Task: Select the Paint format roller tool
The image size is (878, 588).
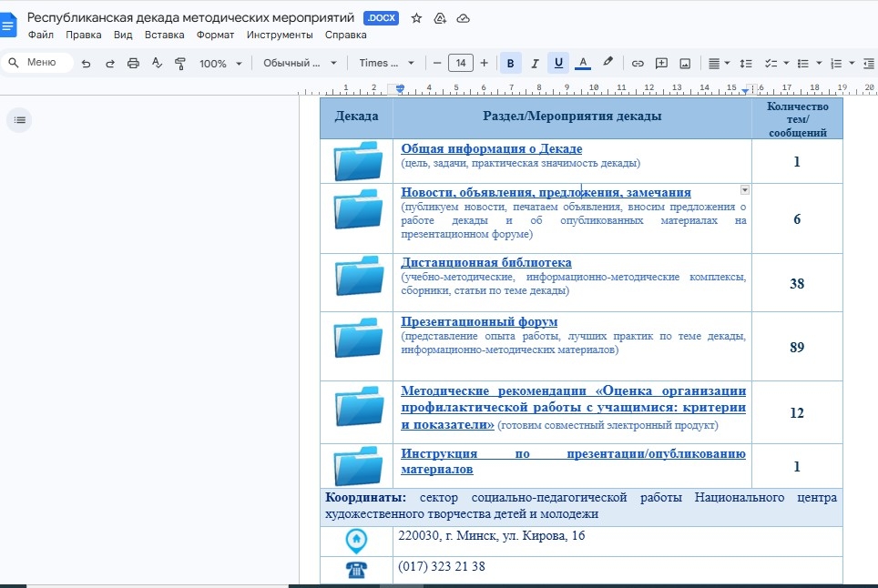Action: click(x=179, y=64)
